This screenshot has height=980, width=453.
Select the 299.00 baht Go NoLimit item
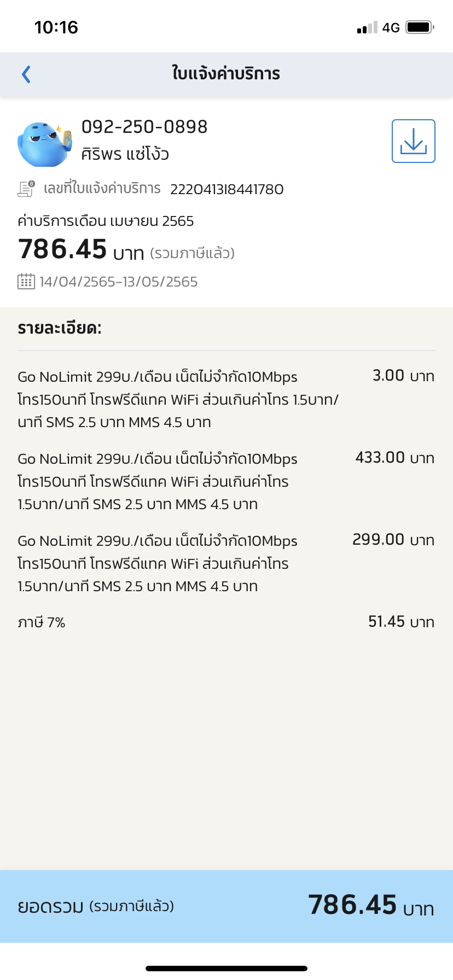pos(158,563)
